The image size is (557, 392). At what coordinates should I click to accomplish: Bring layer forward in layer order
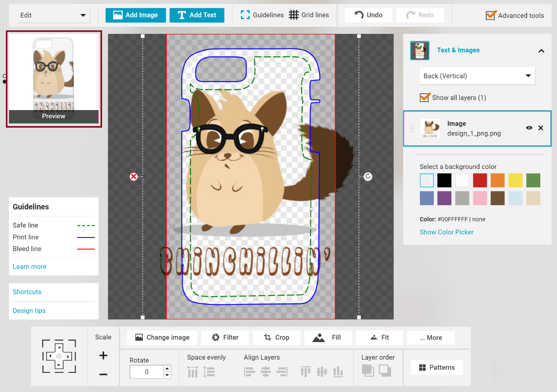368,371
